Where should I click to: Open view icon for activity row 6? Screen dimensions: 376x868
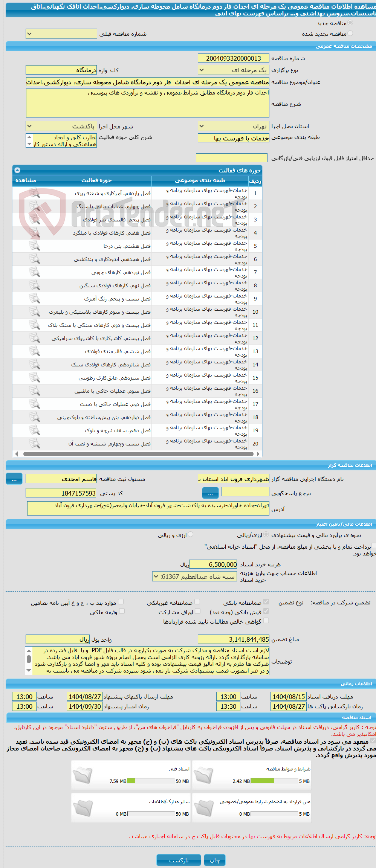click(x=34, y=259)
